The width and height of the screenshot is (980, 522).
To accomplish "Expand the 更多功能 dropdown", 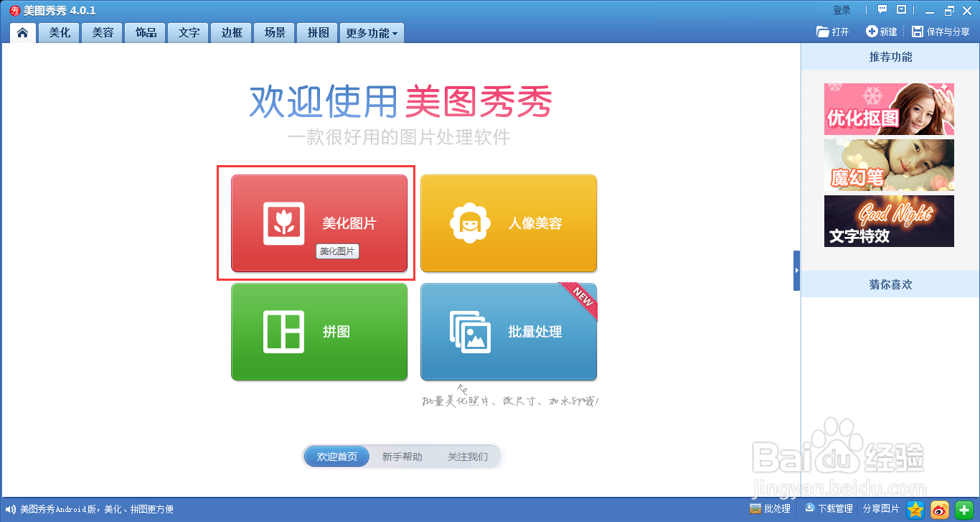I will (x=372, y=33).
